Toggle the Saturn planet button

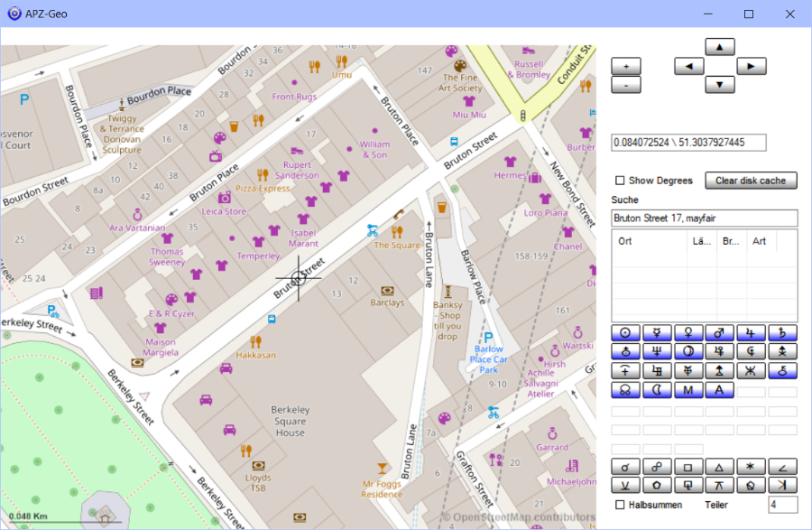coord(782,333)
